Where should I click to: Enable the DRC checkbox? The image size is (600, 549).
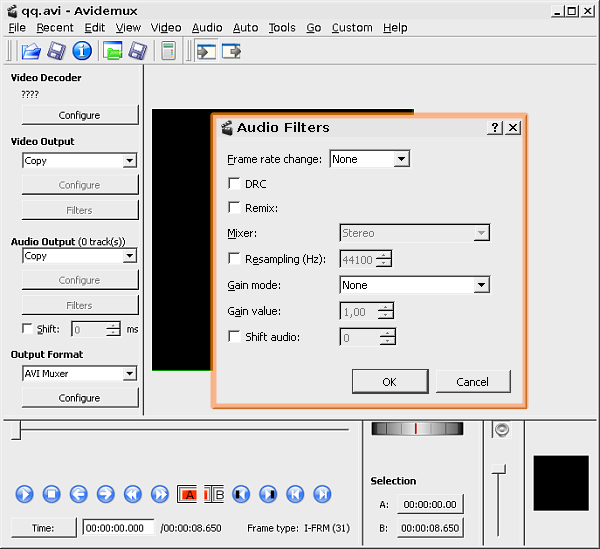[x=235, y=184]
